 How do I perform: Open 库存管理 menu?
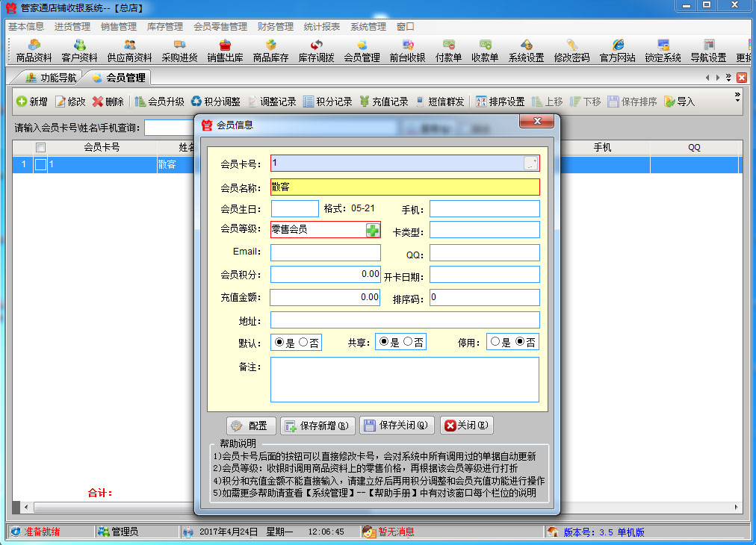coord(165,26)
